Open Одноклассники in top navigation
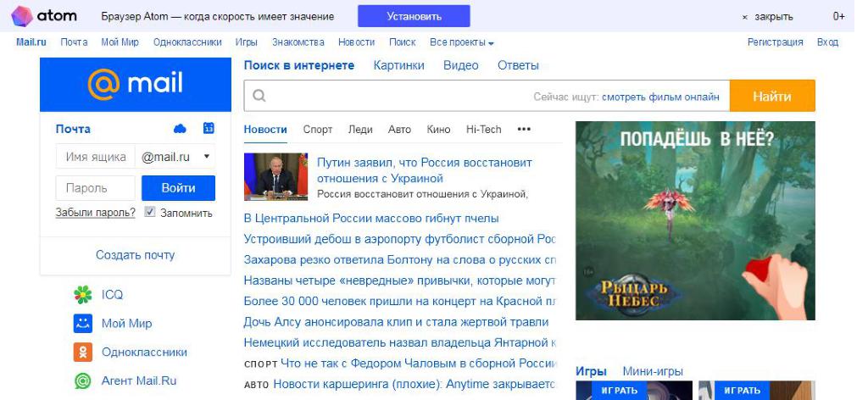This screenshot has height=400, width=868. 187,42
